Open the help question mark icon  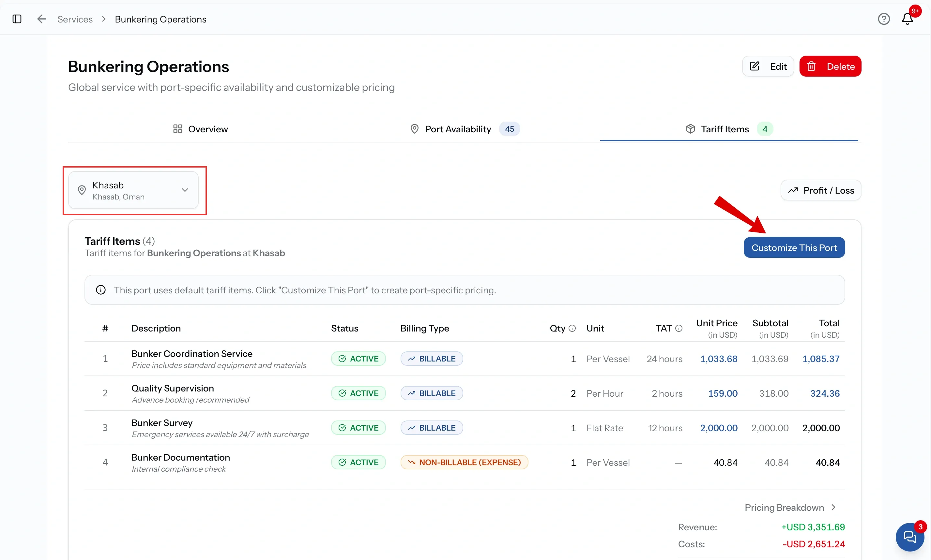click(883, 19)
